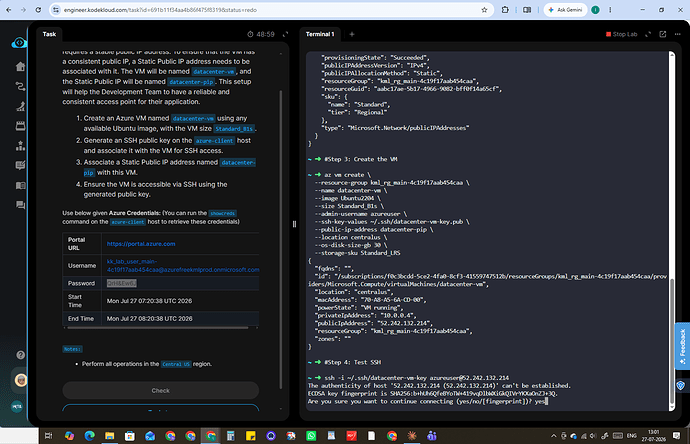This screenshot has width=690, height=444.
Task: Open the KodeKloud home icon in sidebar
Action: (20, 66)
